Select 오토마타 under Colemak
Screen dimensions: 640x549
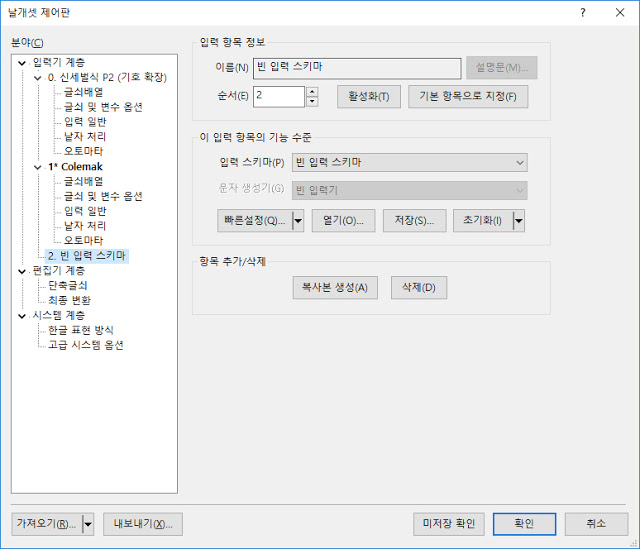pos(84,241)
